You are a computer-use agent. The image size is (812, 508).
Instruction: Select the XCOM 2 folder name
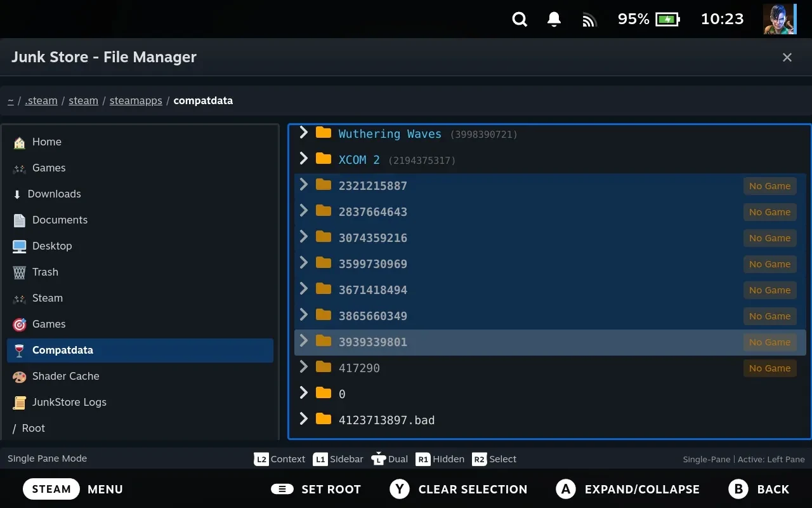(x=359, y=160)
